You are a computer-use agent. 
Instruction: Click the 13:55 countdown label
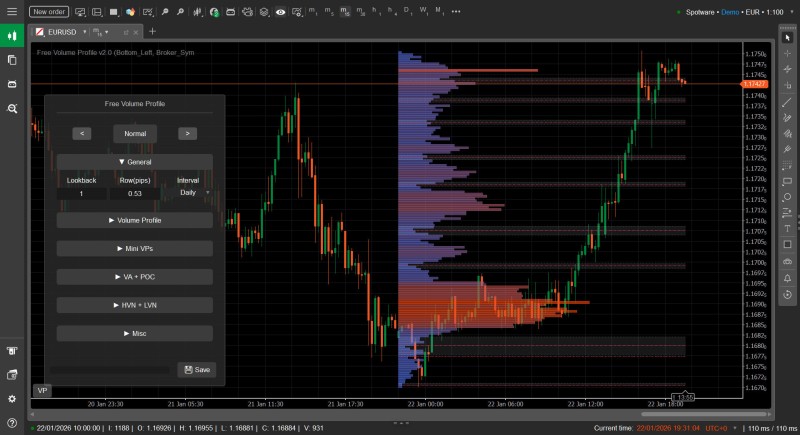coord(682,397)
